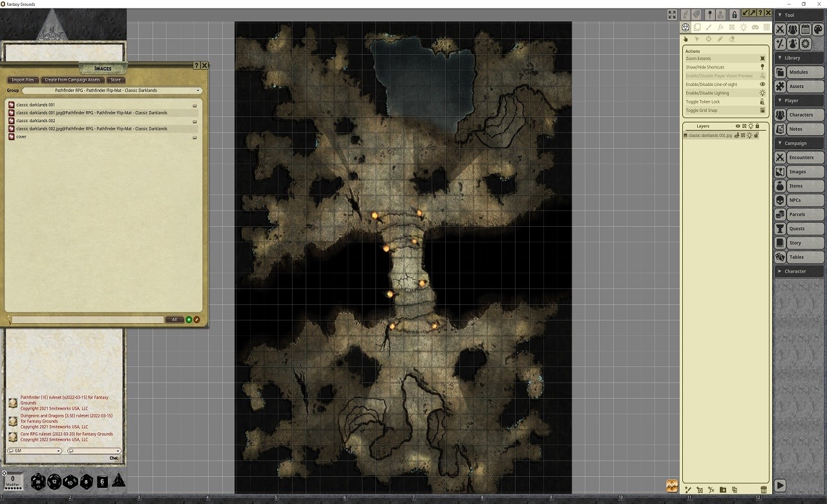This screenshot has width=827, height=504.
Task: Select the arrow pointer selection tool
Action: coord(697,39)
